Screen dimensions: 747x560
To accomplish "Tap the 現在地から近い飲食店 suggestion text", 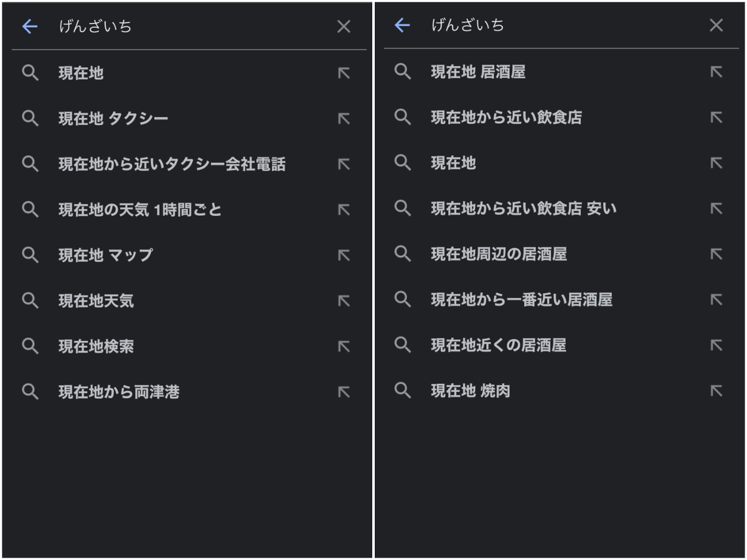I will pyautogui.click(x=506, y=118).
